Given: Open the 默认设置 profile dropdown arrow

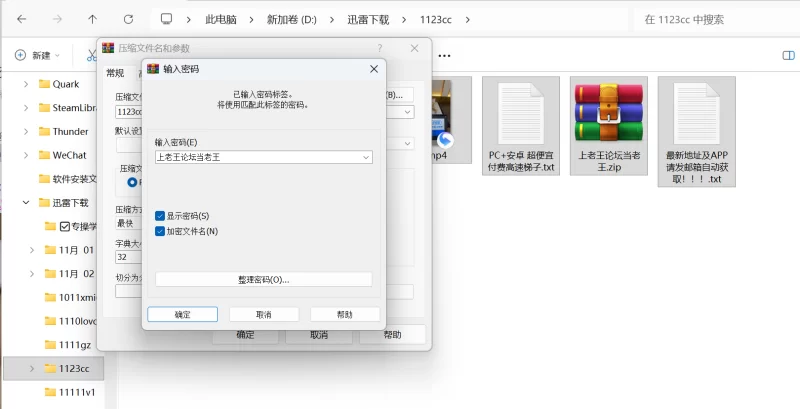Looking at the screenshot, I should [408, 144].
